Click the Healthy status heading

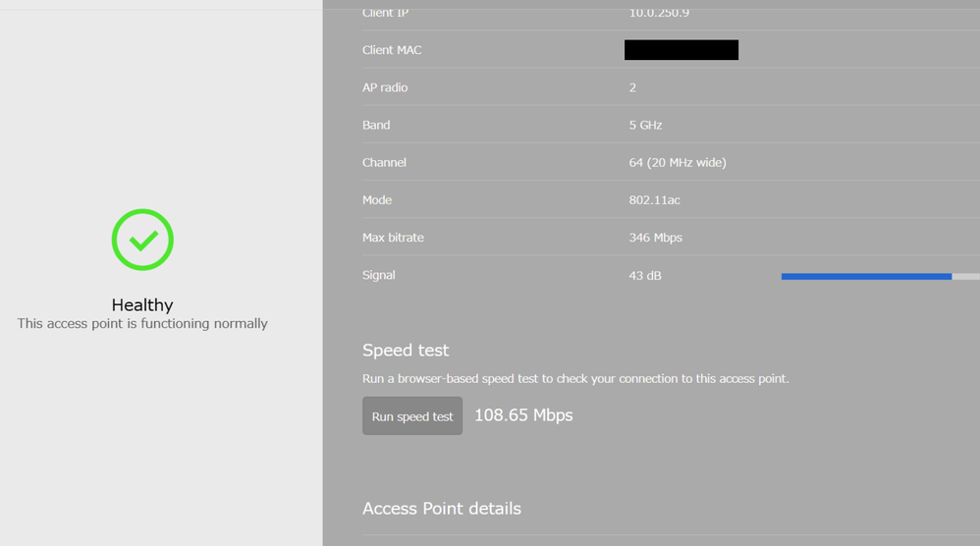pyautogui.click(x=142, y=305)
